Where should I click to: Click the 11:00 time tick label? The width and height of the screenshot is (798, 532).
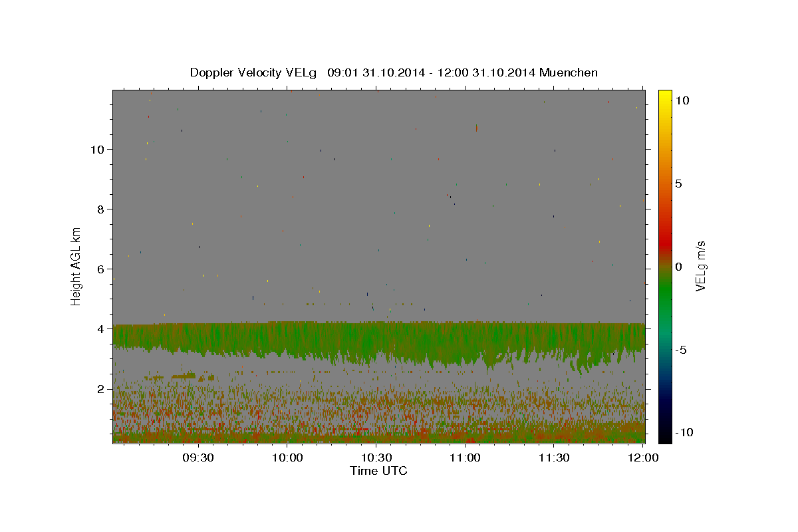[x=465, y=458]
